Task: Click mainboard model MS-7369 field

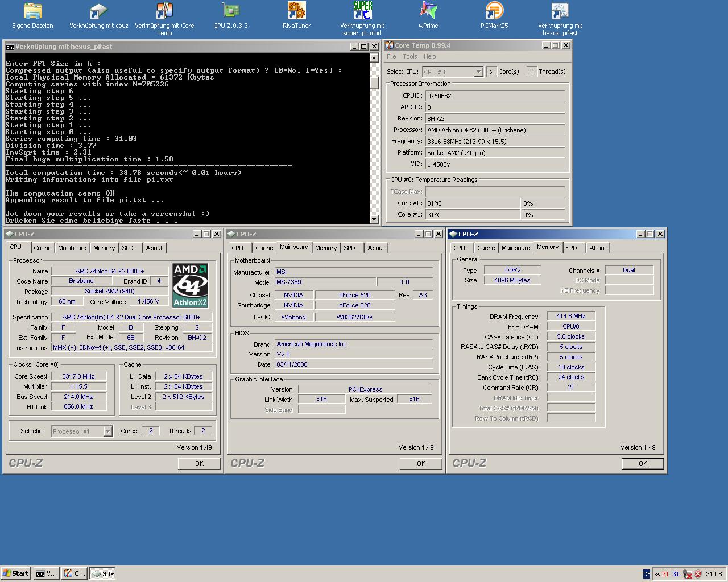Action: coord(325,282)
